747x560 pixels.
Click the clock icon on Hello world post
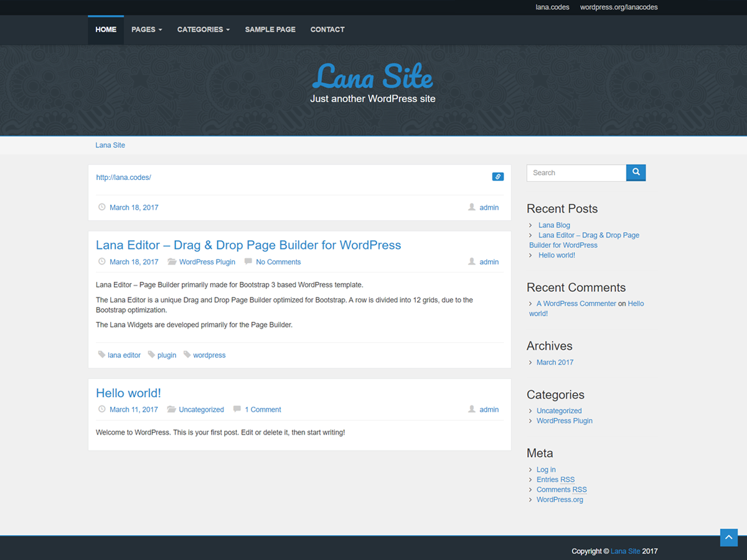[102, 409]
